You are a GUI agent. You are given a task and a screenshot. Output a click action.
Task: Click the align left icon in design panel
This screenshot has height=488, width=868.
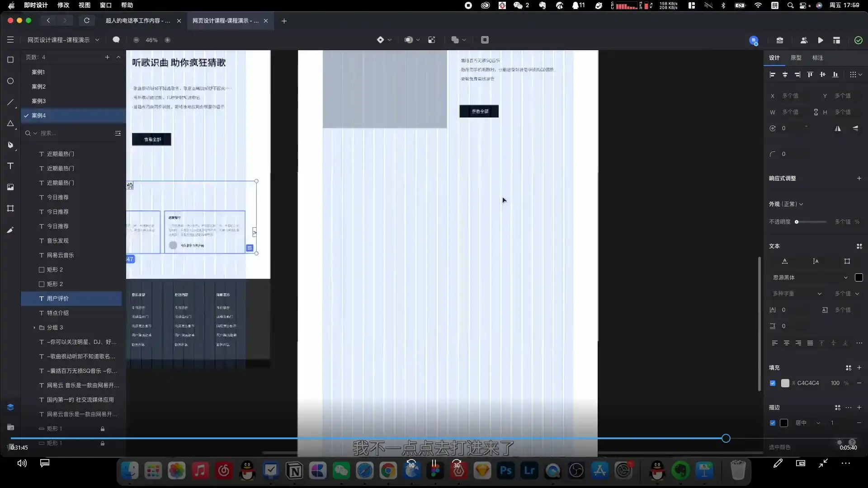pyautogui.click(x=772, y=75)
